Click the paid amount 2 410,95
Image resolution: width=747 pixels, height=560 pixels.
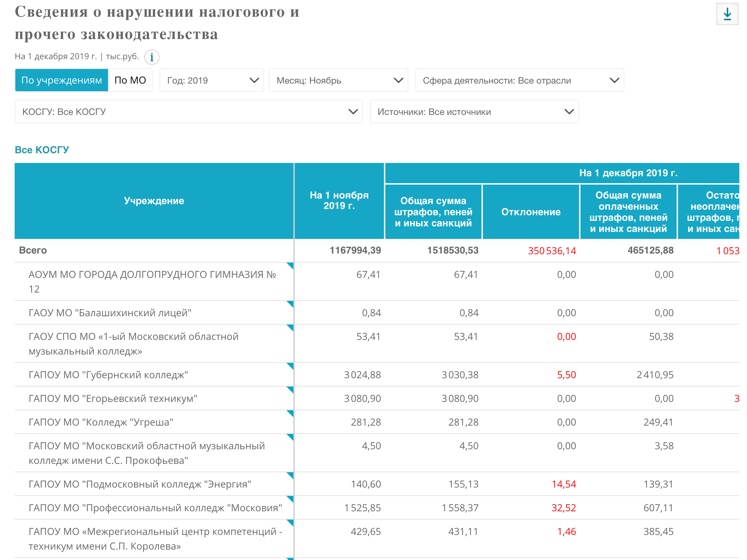[655, 375]
